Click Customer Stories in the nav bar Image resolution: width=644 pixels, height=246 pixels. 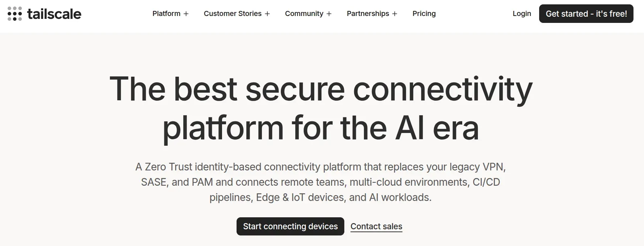(233, 14)
